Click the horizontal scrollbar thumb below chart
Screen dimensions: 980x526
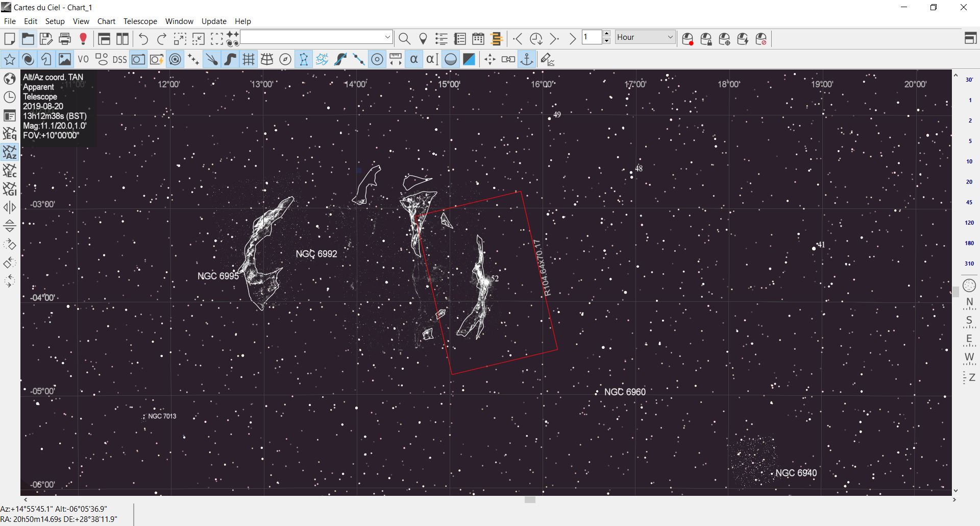530,500
